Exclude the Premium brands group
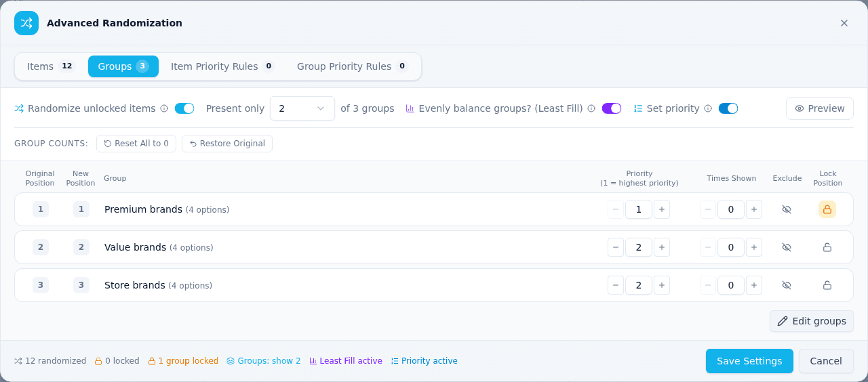Viewport: 868px width, 382px height. pos(787,209)
